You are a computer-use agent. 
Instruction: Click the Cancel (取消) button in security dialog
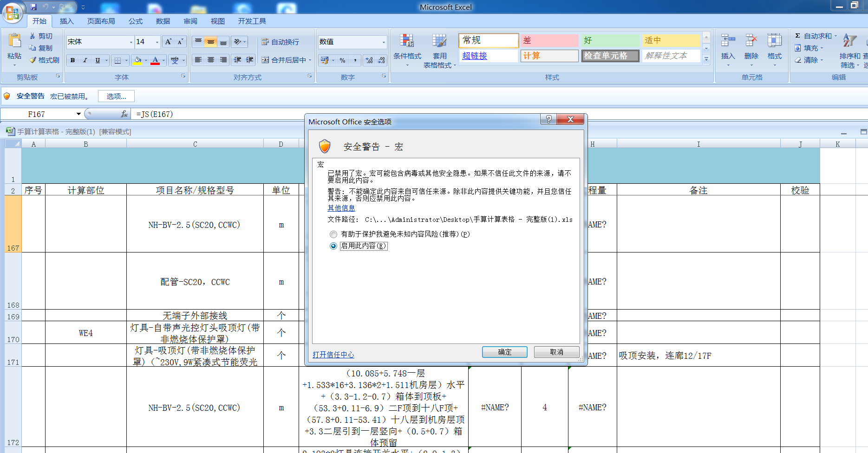[557, 352]
